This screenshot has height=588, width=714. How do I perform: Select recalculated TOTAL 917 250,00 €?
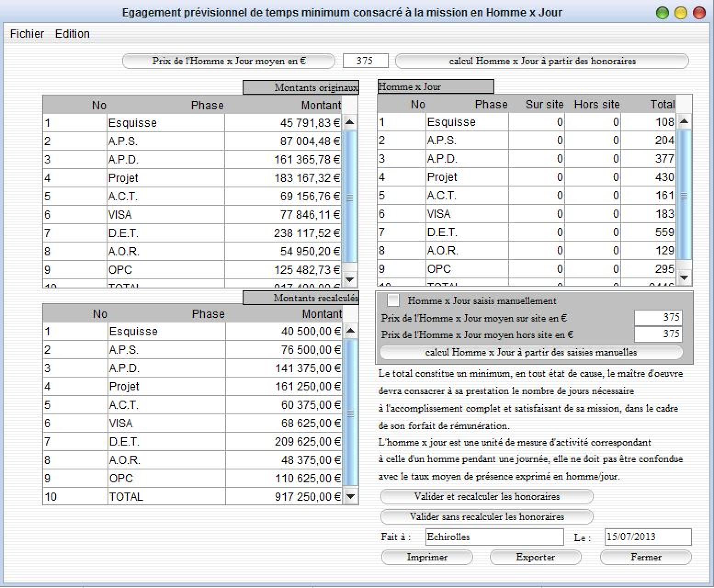(x=284, y=497)
